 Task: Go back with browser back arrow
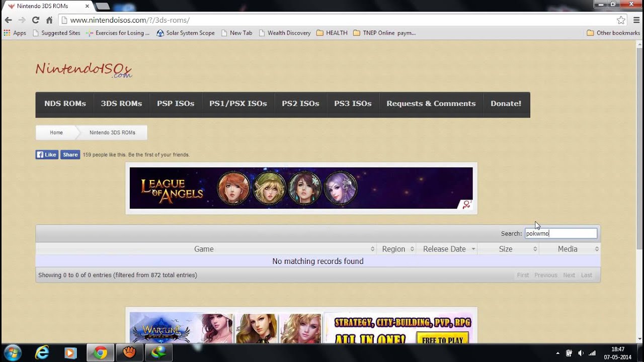click(x=8, y=20)
